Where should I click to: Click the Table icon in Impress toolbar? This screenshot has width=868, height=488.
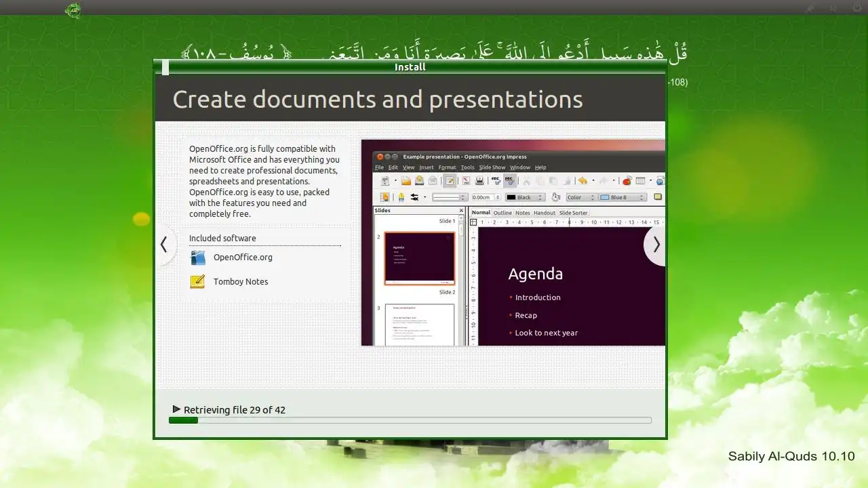(x=640, y=181)
